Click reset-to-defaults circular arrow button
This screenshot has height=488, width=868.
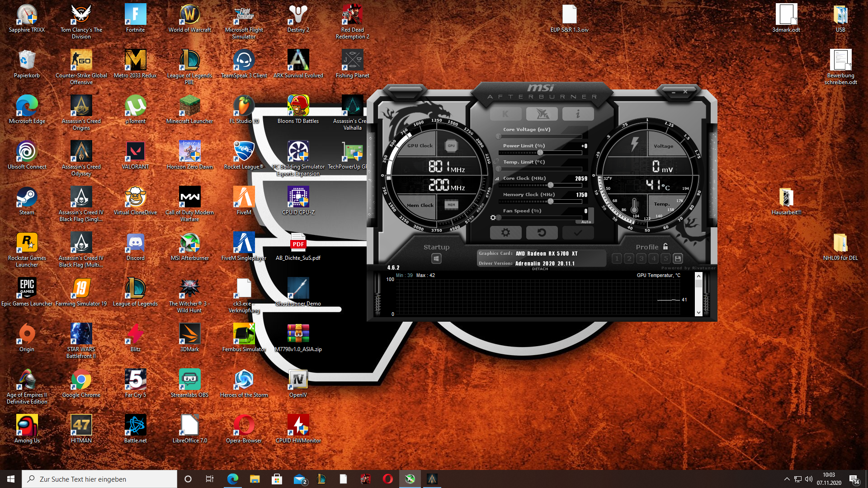[x=541, y=233]
